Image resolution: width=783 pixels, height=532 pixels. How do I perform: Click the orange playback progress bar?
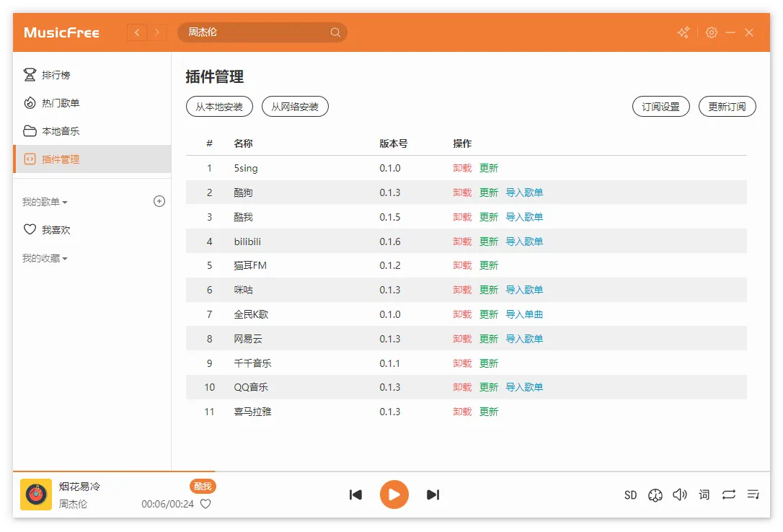pyautogui.click(x=114, y=471)
